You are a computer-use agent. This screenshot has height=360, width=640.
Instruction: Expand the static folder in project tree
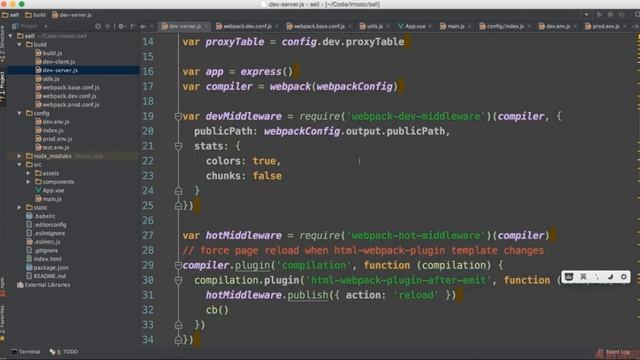point(19,207)
